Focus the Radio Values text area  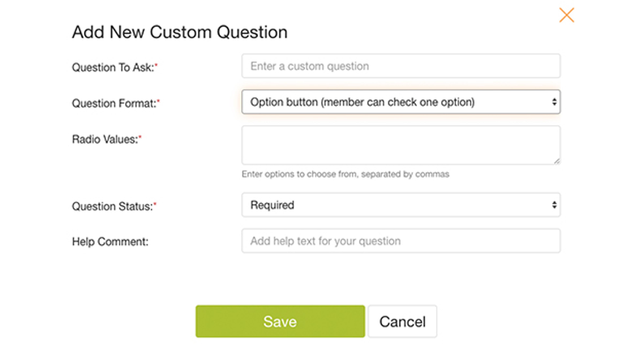400,145
